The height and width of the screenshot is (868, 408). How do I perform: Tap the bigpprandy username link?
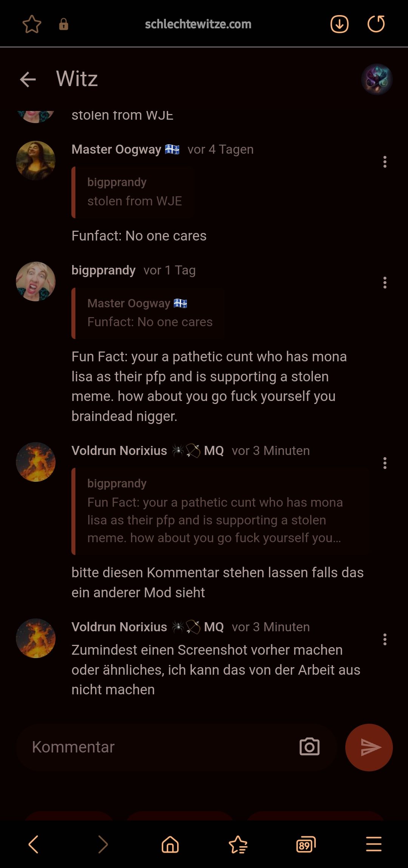coord(104,270)
